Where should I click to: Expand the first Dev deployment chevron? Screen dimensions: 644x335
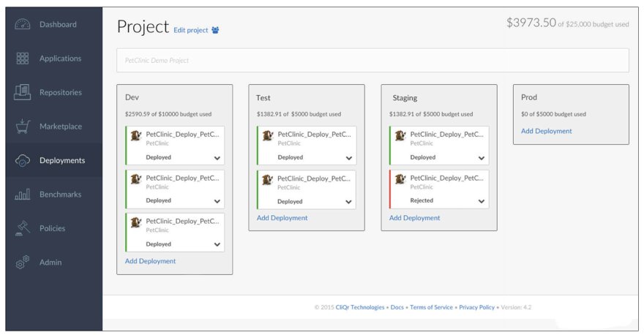217,158
